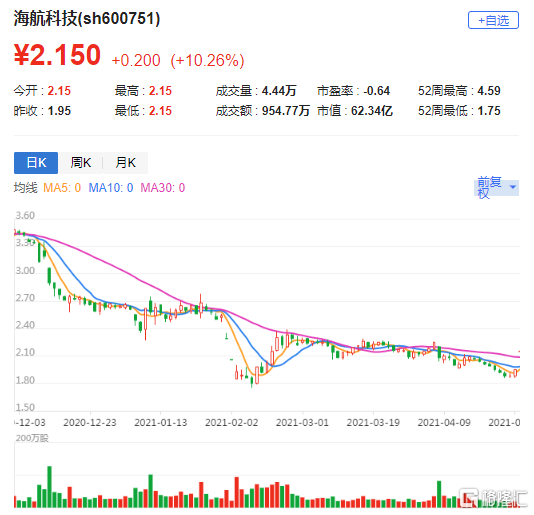The height and width of the screenshot is (515, 534).
Task: Click the 2021-04-09 date on the axis
Action: [444, 423]
